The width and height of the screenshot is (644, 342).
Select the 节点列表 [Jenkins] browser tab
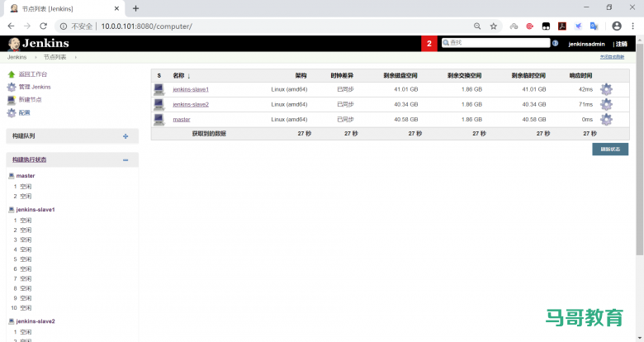64,8
